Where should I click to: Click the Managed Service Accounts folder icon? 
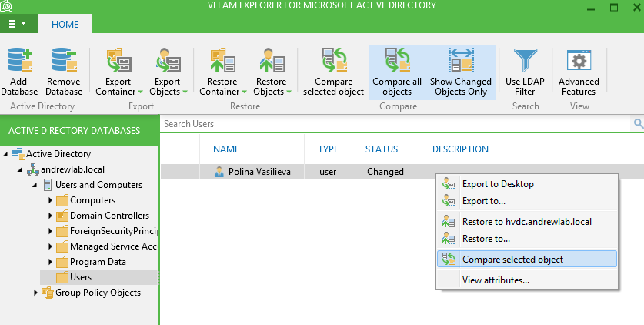click(x=62, y=246)
